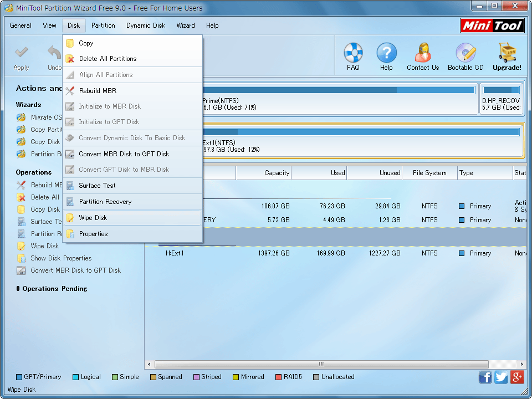Click the Show Disk Properties icon
Screen dimensions: 532x399
coord(21,258)
